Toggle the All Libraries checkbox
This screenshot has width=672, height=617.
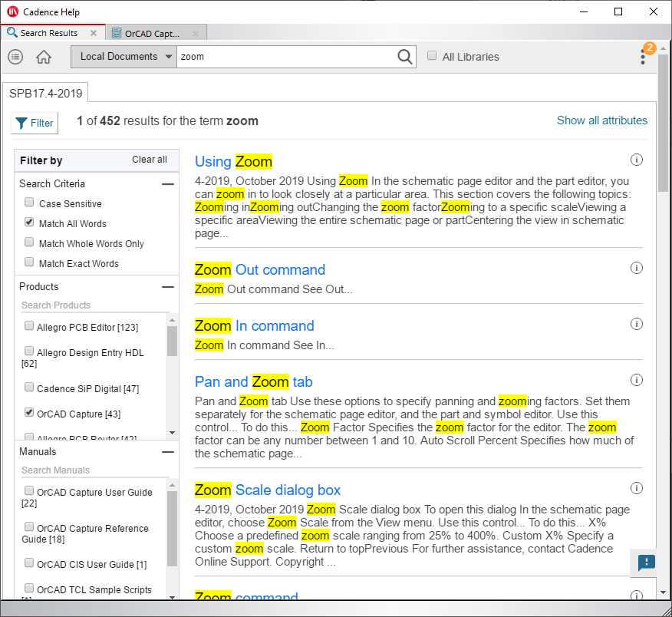click(x=432, y=55)
